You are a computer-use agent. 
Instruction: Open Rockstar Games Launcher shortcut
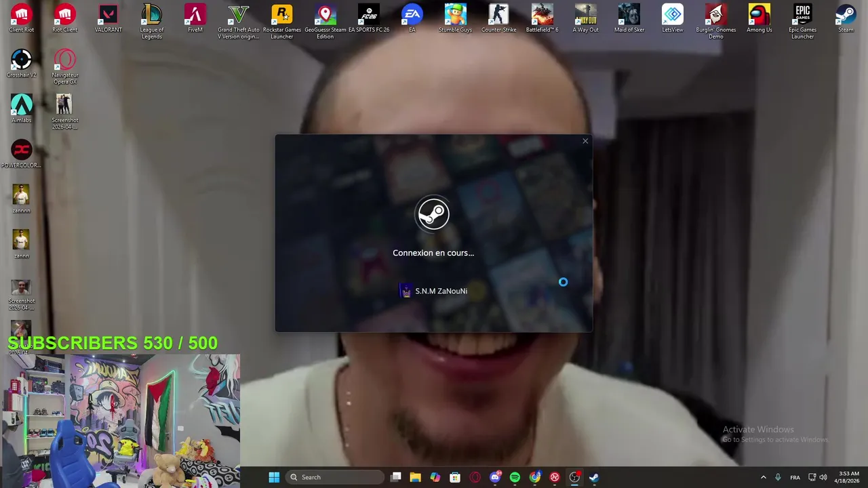click(x=281, y=22)
